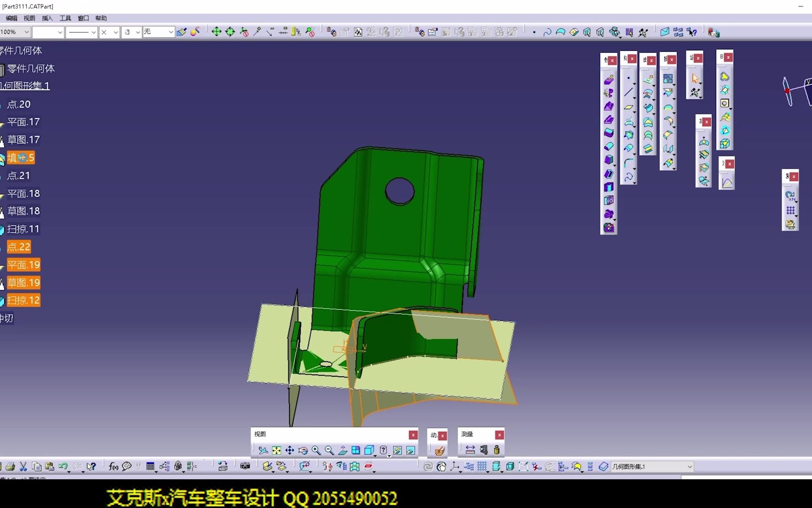
Task: Open the 插入 menu
Action: (47, 18)
